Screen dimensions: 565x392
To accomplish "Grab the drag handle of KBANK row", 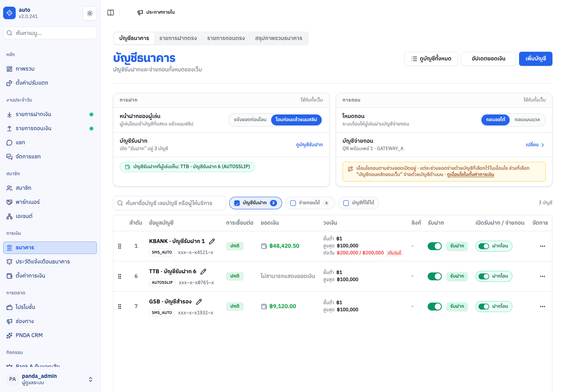I will point(120,246).
